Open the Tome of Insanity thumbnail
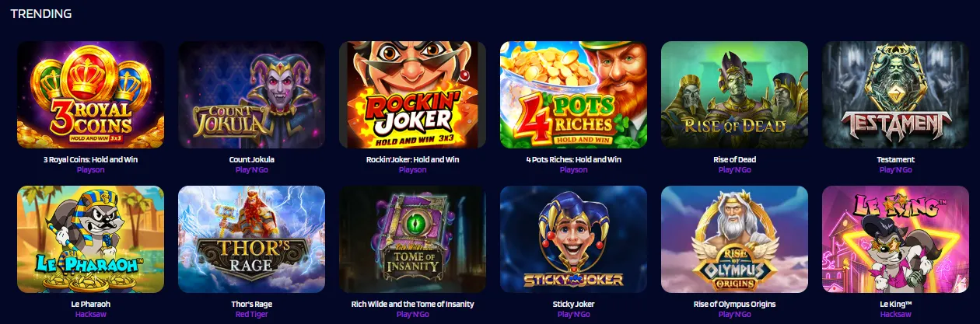 coord(412,239)
